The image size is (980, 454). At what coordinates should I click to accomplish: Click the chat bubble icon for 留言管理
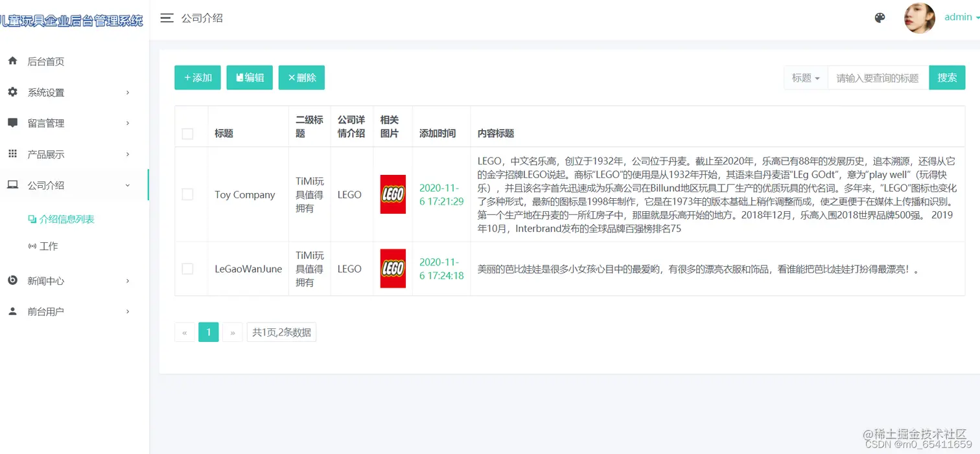(12, 123)
